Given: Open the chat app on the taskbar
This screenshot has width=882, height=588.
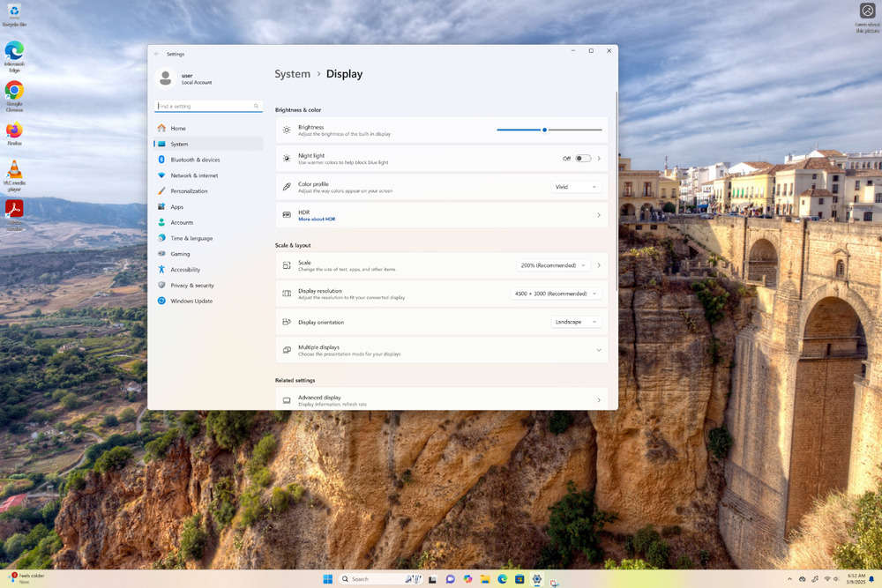Looking at the screenshot, I should (450, 579).
